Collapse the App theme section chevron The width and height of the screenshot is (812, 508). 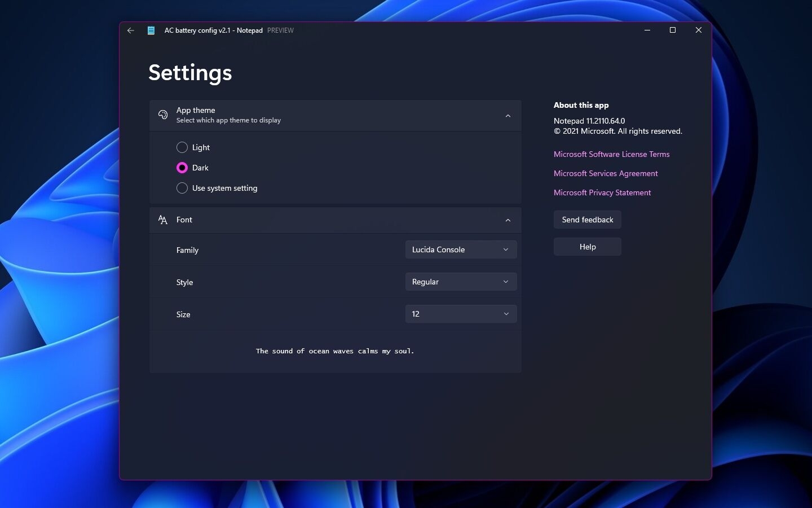[508, 116]
